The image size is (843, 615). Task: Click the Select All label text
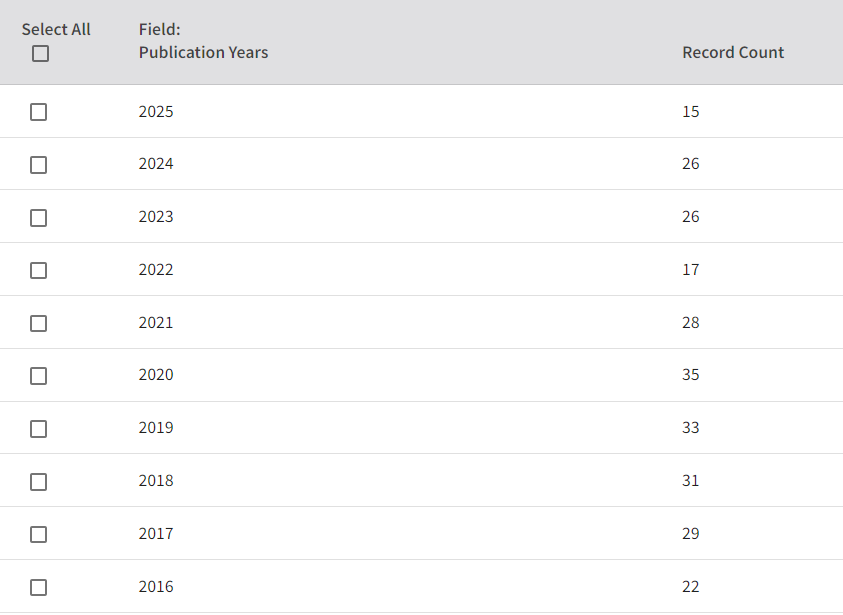[x=56, y=29]
